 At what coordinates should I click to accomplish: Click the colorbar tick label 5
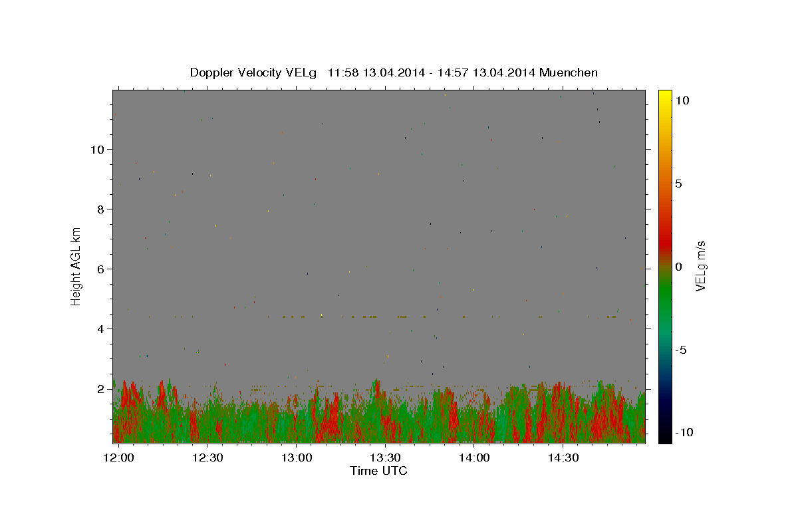678,184
